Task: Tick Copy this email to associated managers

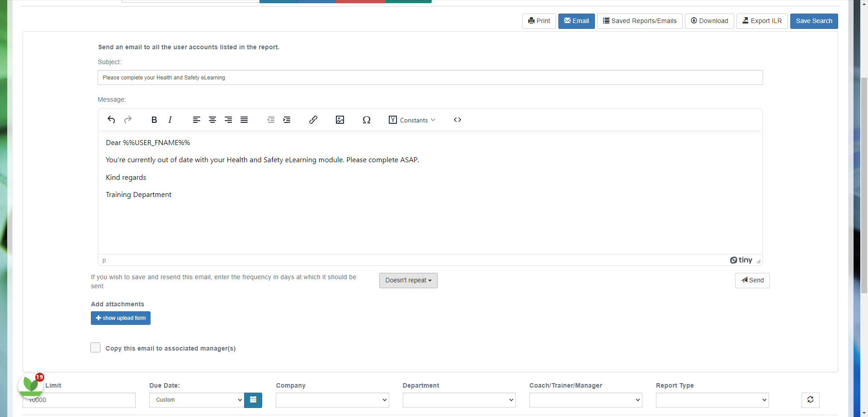Action: coord(95,347)
